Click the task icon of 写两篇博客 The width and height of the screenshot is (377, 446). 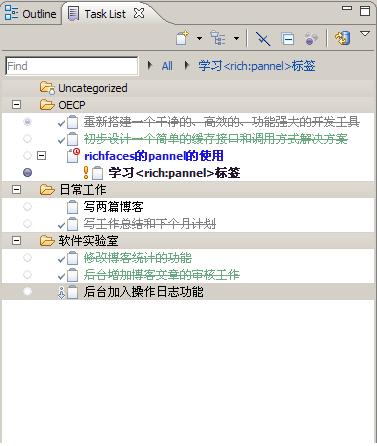coord(72,207)
